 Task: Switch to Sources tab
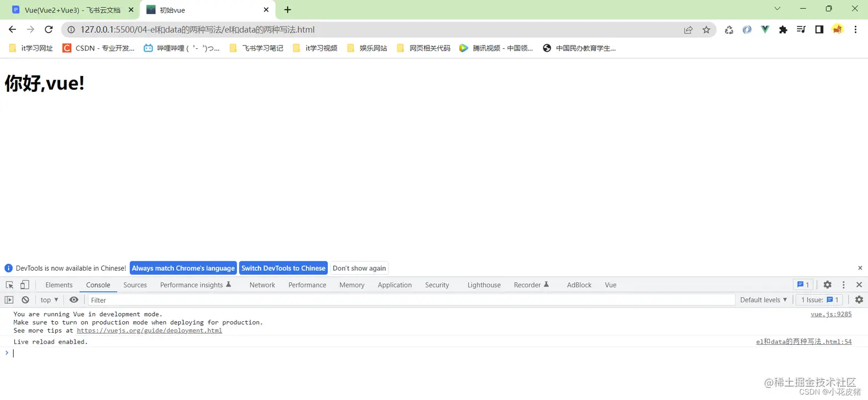135,285
